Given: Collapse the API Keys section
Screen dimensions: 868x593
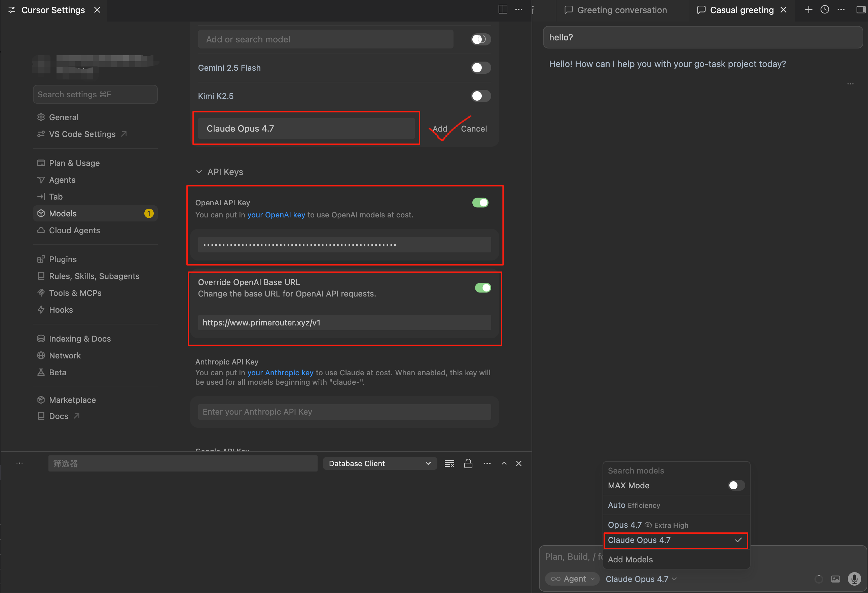Looking at the screenshot, I should tap(220, 172).
